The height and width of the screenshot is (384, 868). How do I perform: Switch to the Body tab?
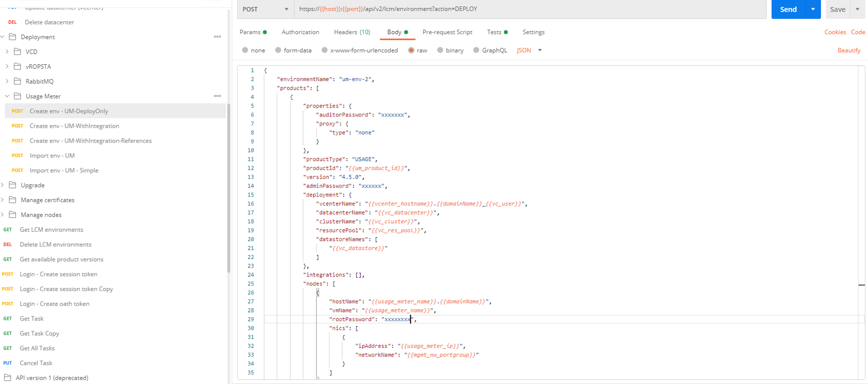point(397,32)
